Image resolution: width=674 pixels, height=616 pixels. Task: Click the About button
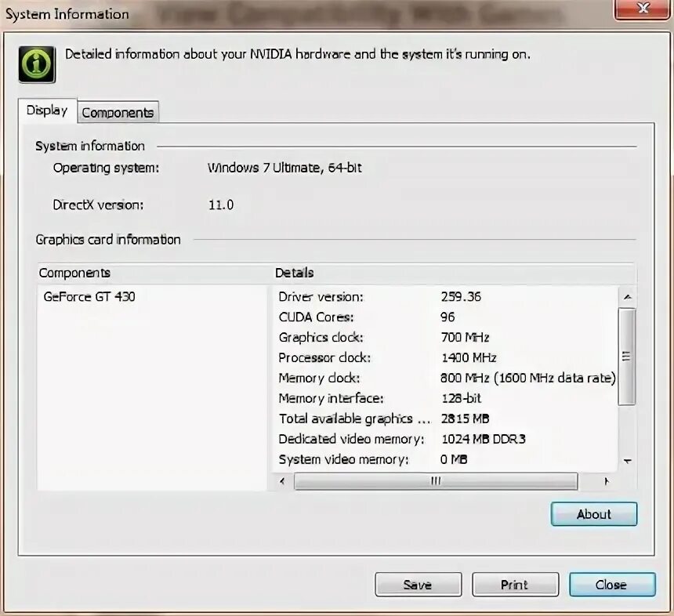(593, 513)
